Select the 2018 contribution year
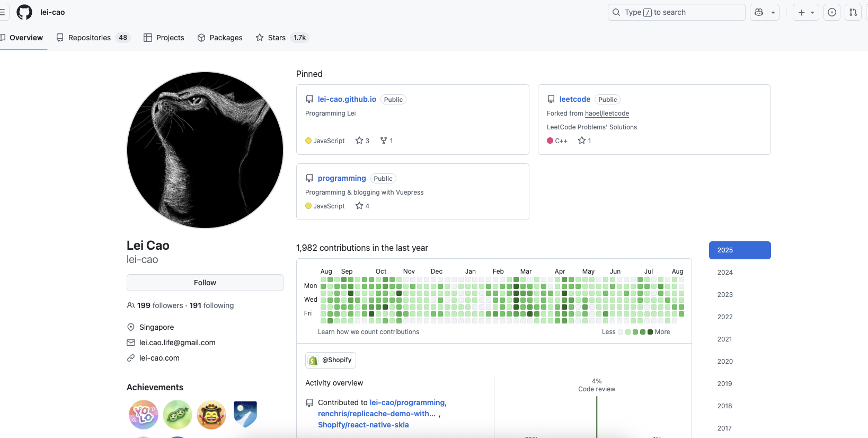Viewport: 868px width, 438px height. [740, 406]
